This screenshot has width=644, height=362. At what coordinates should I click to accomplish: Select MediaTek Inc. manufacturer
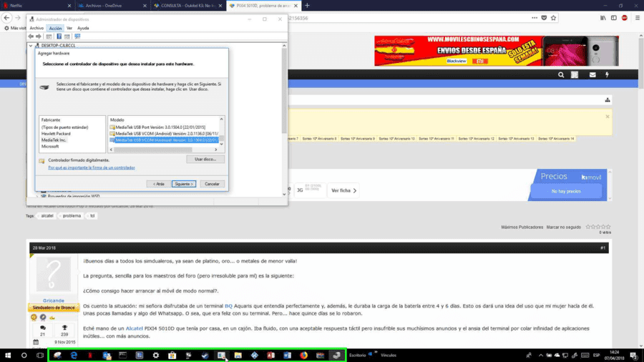[x=54, y=140]
